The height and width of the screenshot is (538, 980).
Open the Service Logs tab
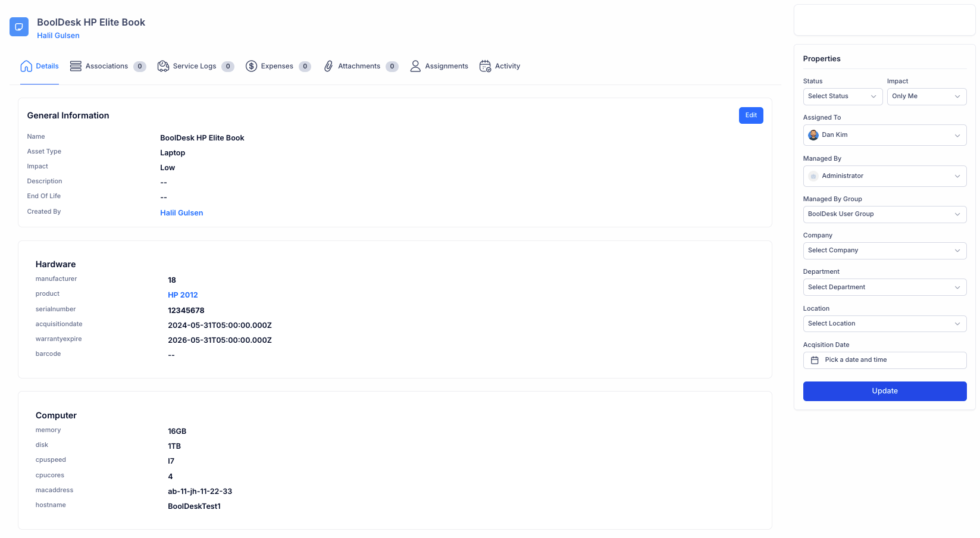196,66
